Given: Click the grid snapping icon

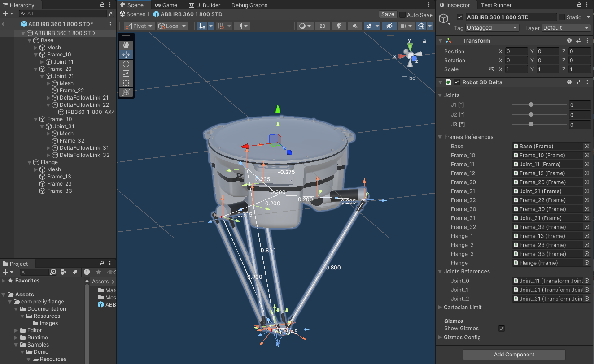Looking at the screenshot, I should (221, 26).
